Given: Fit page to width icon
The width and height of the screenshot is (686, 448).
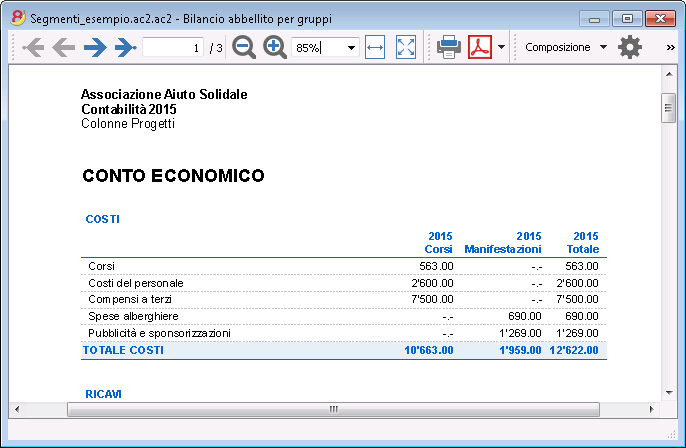Looking at the screenshot, I should pyautogui.click(x=375, y=47).
